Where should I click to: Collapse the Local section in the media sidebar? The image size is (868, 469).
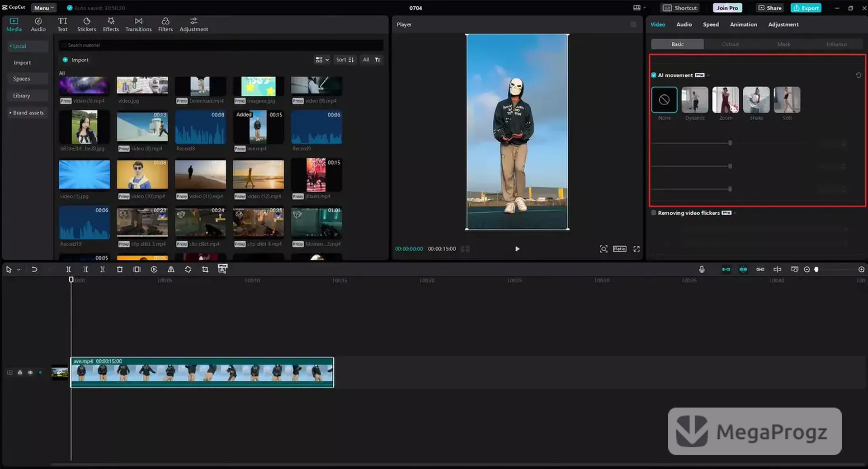10,46
